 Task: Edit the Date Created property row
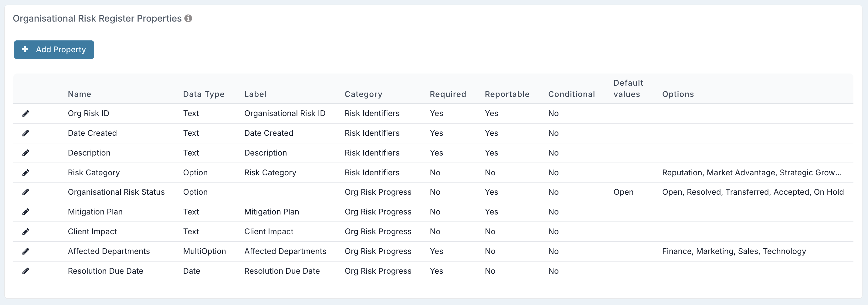click(25, 133)
